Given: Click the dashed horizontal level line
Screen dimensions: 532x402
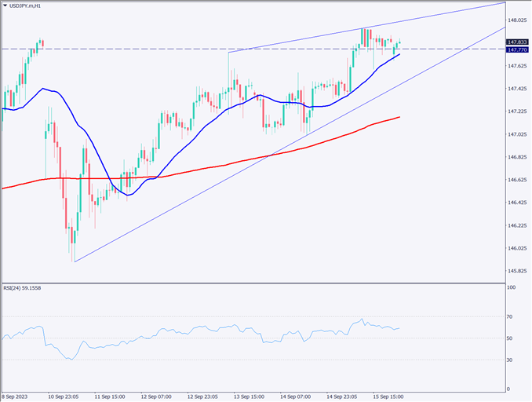Looking at the screenshot, I should click(157, 49).
